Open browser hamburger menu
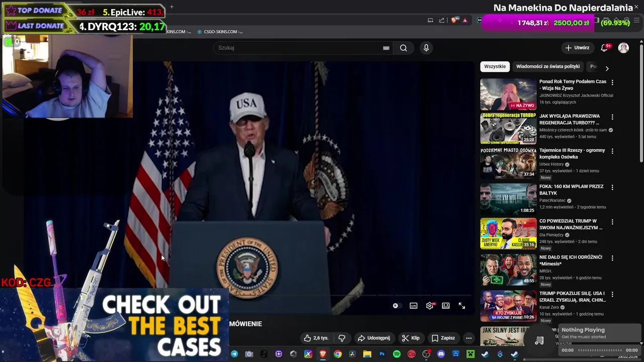The image size is (644, 362). point(636,20)
